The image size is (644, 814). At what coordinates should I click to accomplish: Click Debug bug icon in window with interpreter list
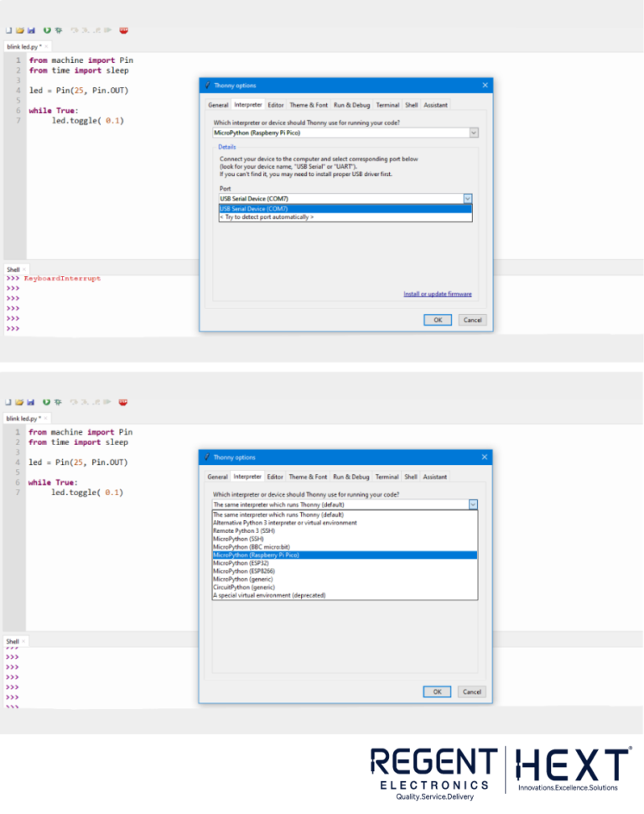tap(58, 402)
